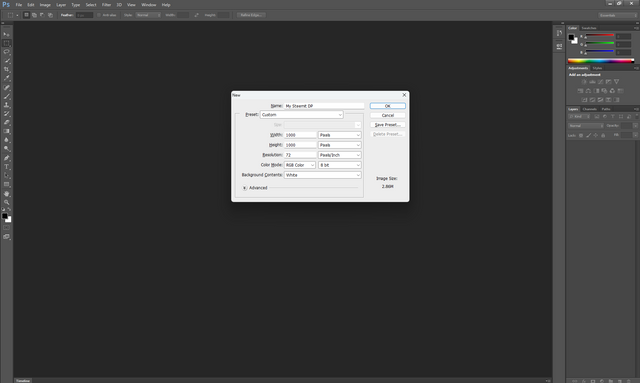Viewport: 640px width, 383px height.
Task: Add Levels adjustment
Action: click(592, 82)
